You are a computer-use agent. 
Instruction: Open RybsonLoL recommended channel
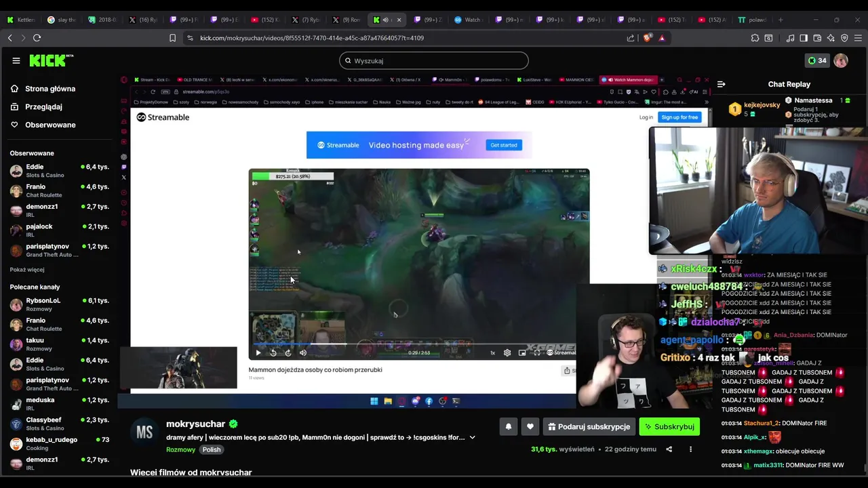pyautogui.click(x=60, y=304)
